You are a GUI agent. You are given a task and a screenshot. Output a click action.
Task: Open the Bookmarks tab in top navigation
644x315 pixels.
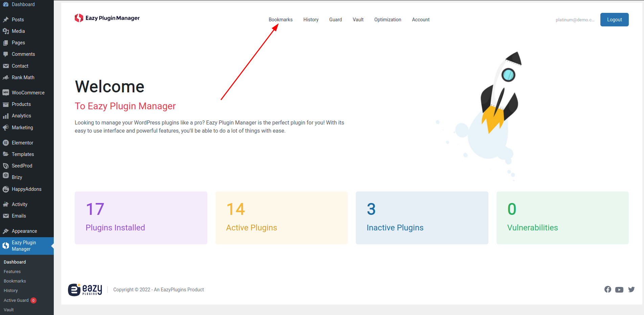coord(280,20)
